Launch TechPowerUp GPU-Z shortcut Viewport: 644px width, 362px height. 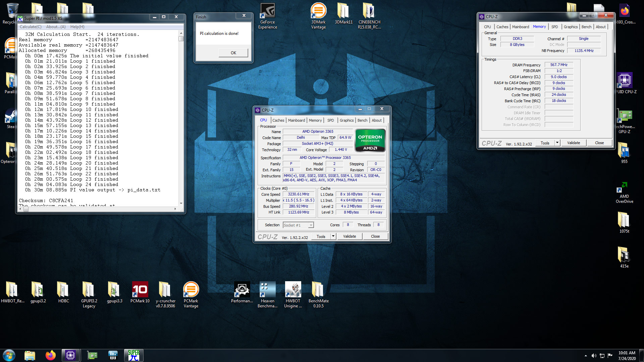point(624,121)
